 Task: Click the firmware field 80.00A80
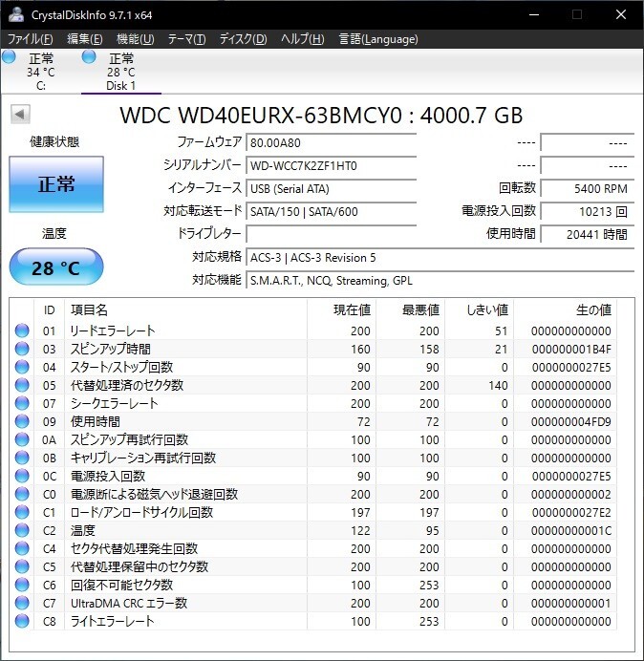332,142
